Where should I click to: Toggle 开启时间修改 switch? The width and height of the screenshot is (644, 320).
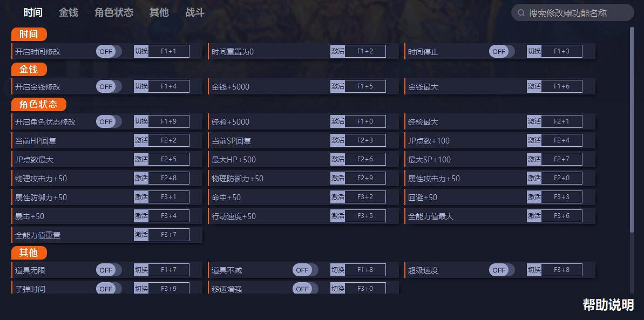tap(109, 52)
